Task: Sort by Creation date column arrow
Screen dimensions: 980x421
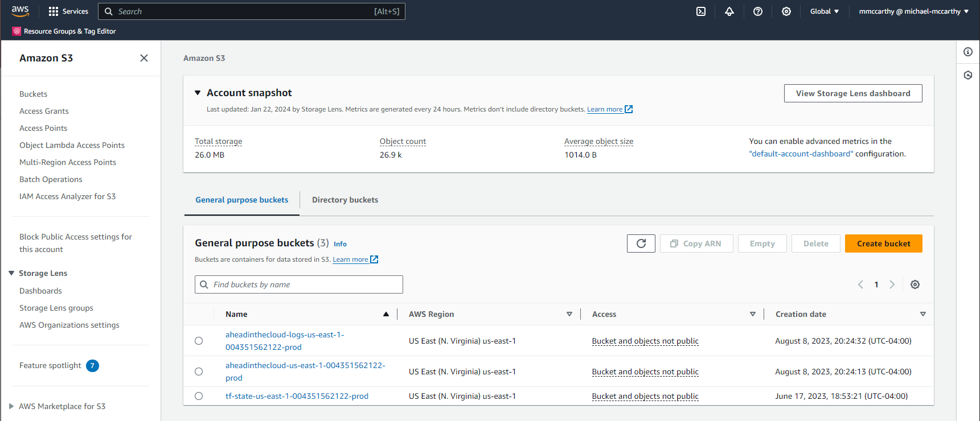Action: click(x=923, y=314)
